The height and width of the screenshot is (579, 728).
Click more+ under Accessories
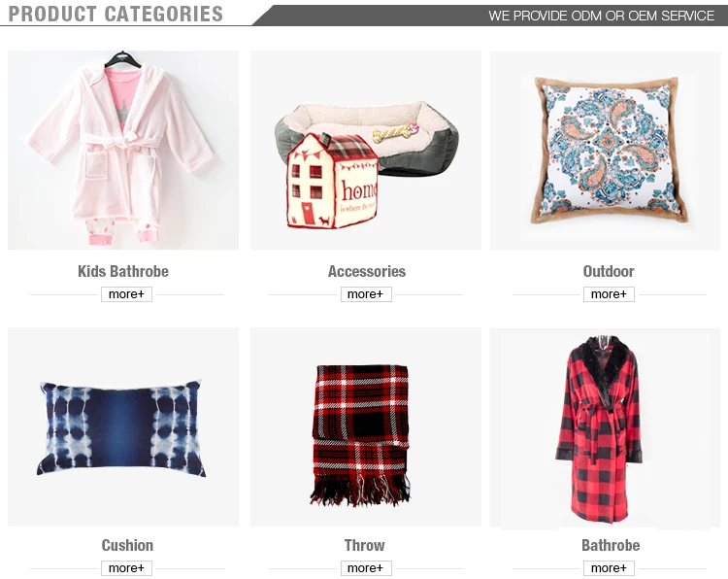pos(366,294)
